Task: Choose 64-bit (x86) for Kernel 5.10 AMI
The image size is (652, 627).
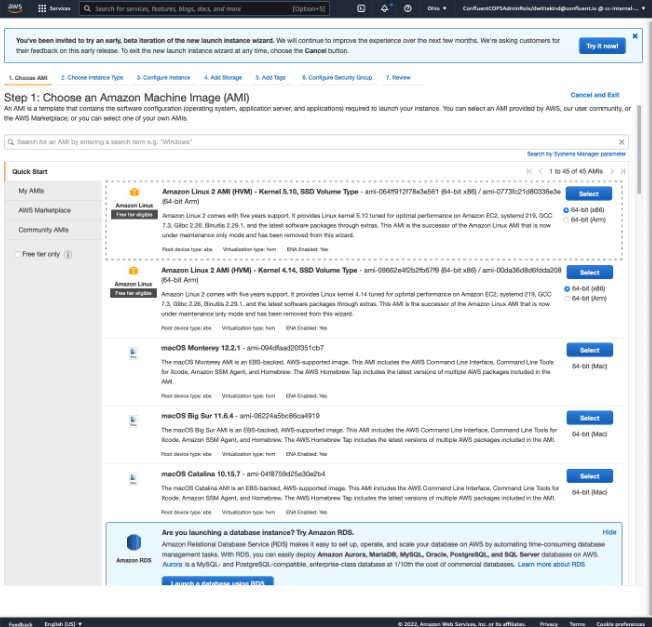Action: point(566,210)
